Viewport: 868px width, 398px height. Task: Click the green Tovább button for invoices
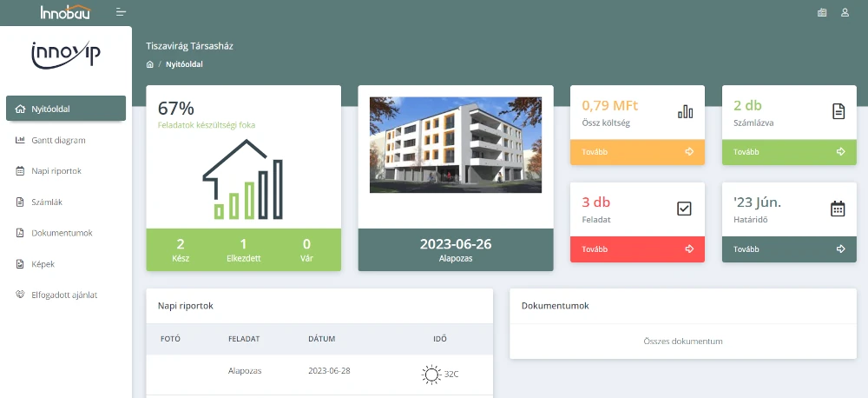pyautogui.click(x=789, y=152)
